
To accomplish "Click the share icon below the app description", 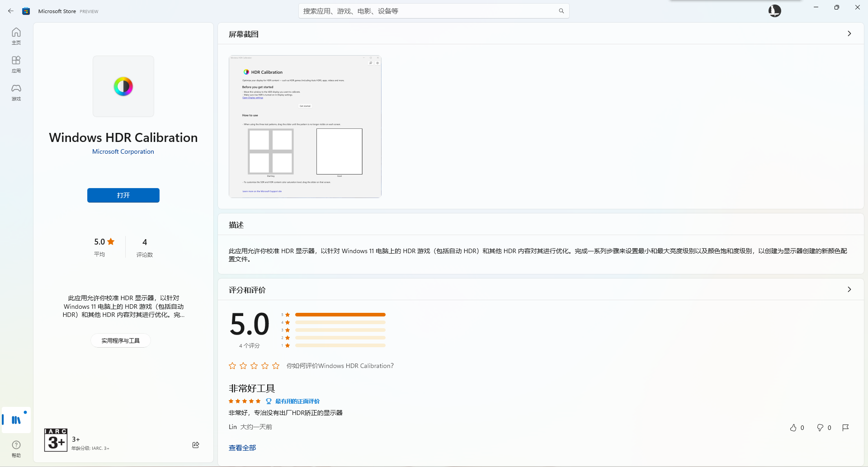I will click(196, 445).
